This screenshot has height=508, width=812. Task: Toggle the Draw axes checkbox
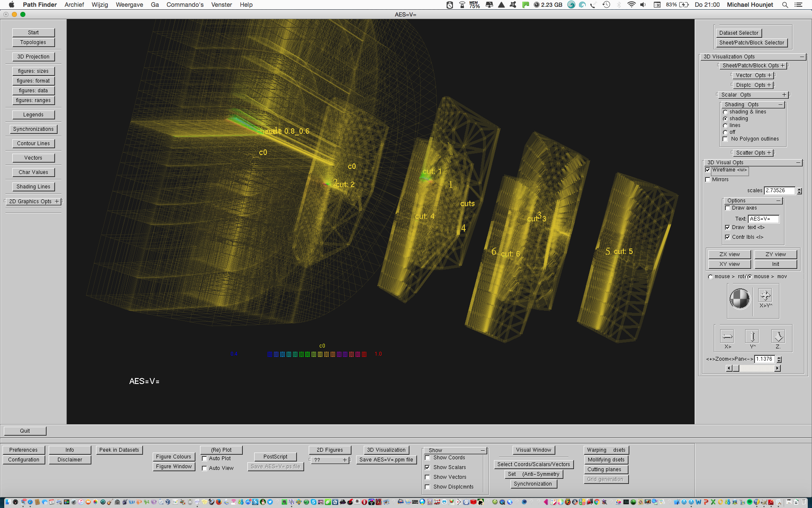727,208
